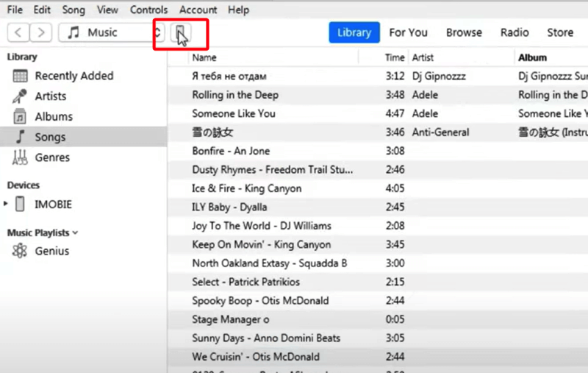Click the back navigation arrow
This screenshot has width=588, height=373.
(18, 32)
